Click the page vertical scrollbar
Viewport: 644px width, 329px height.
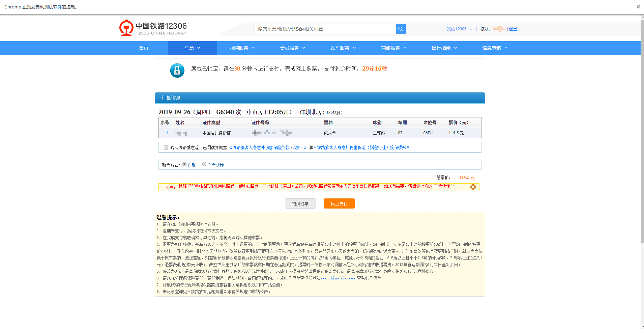click(x=642, y=132)
